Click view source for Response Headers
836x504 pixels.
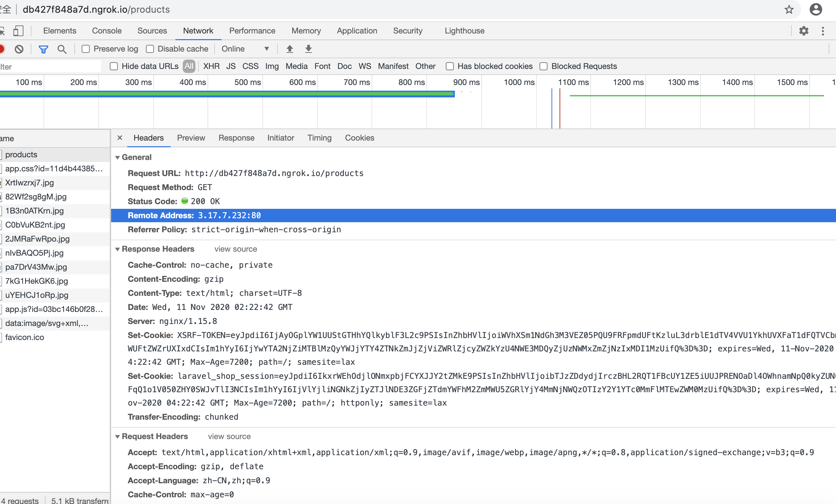point(235,249)
